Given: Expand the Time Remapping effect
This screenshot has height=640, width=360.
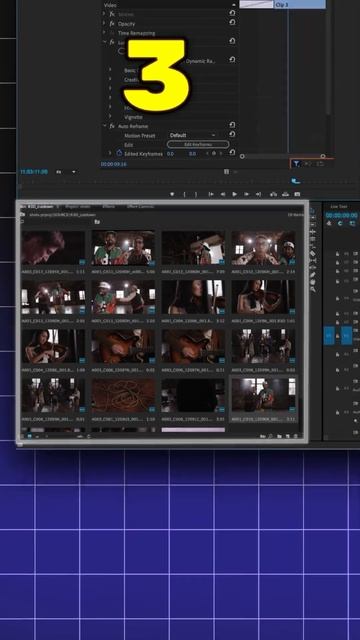Looking at the screenshot, I should [x=104, y=33].
